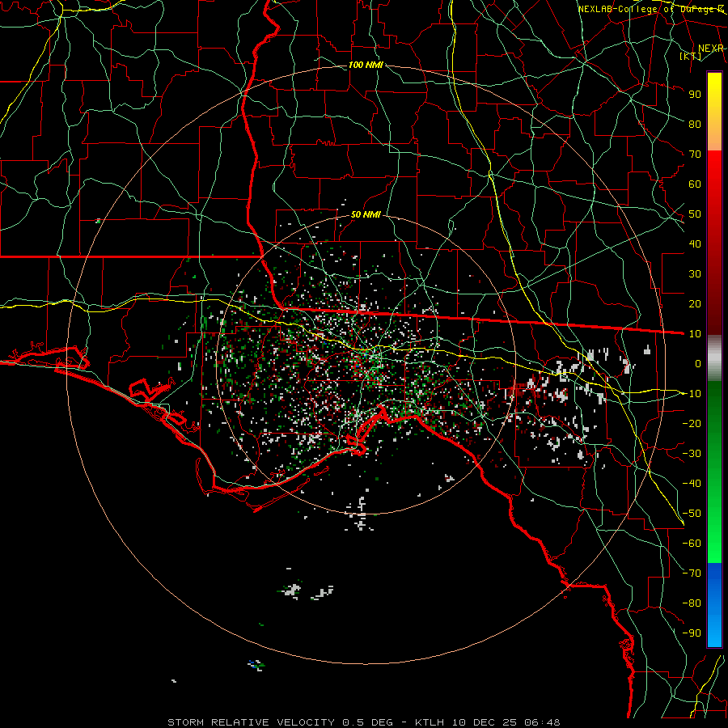728x728 pixels.
Task: Select the 90 value on velocity scale
Action: point(695,95)
